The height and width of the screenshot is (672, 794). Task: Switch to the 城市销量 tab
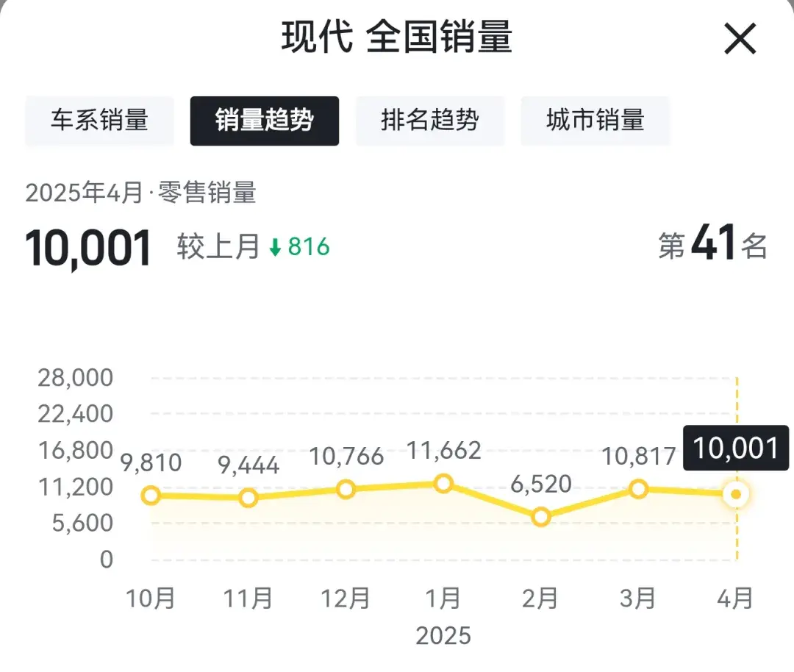click(595, 121)
